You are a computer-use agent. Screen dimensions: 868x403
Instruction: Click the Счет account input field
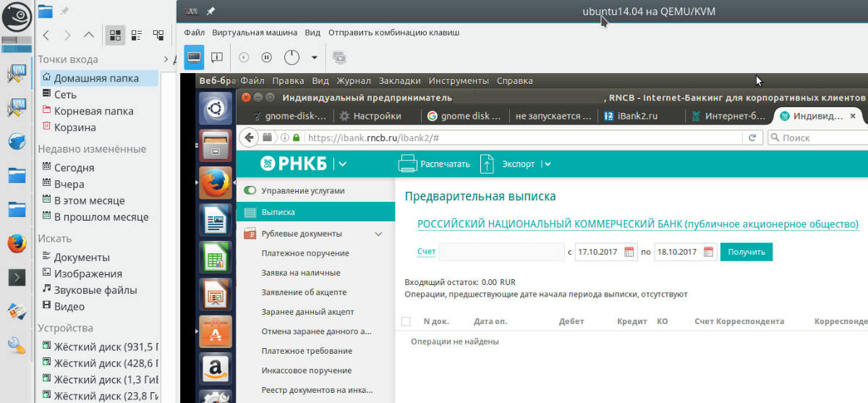(x=501, y=252)
